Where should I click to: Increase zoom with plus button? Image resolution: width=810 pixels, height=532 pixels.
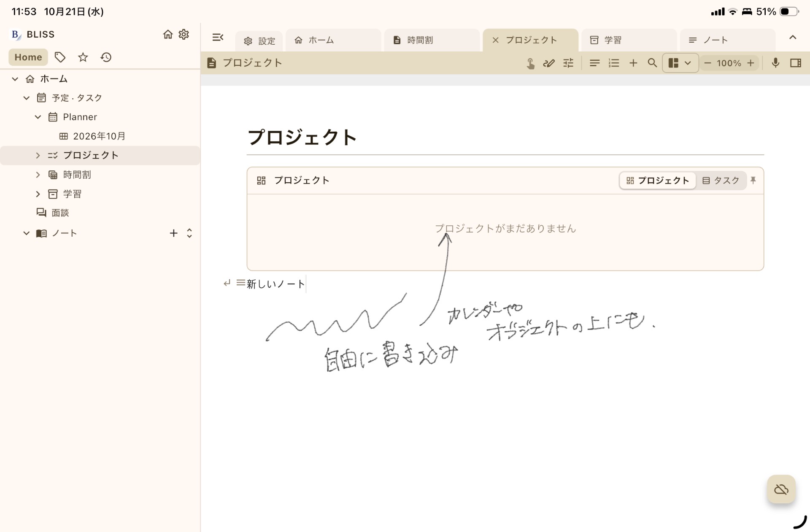[x=751, y=63]
